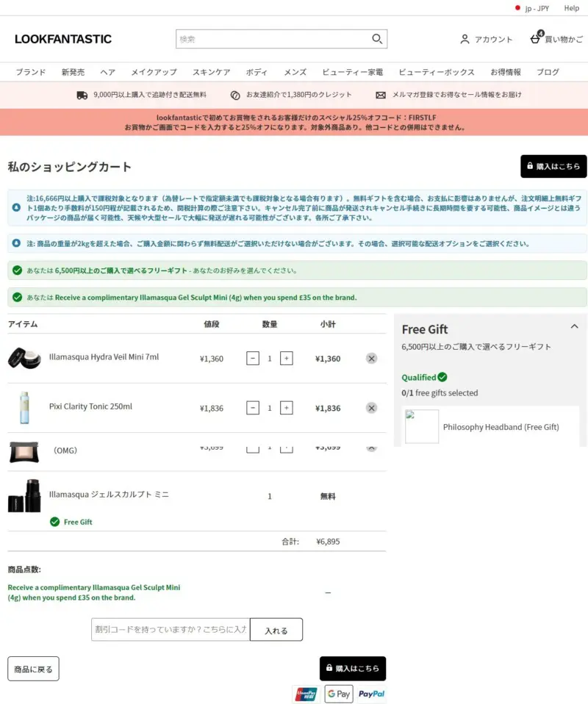This screenshot has width=588, height=704.
Task: Click 商品に戻る to continue shopping
Action: 32,668
